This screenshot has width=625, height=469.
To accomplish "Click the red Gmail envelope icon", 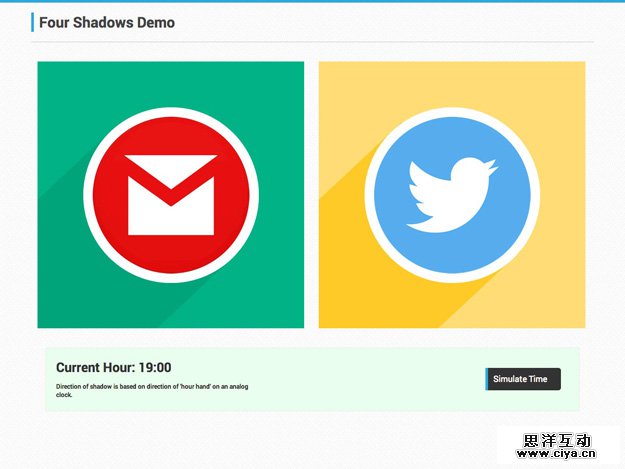I will click(x=171, y=194).
